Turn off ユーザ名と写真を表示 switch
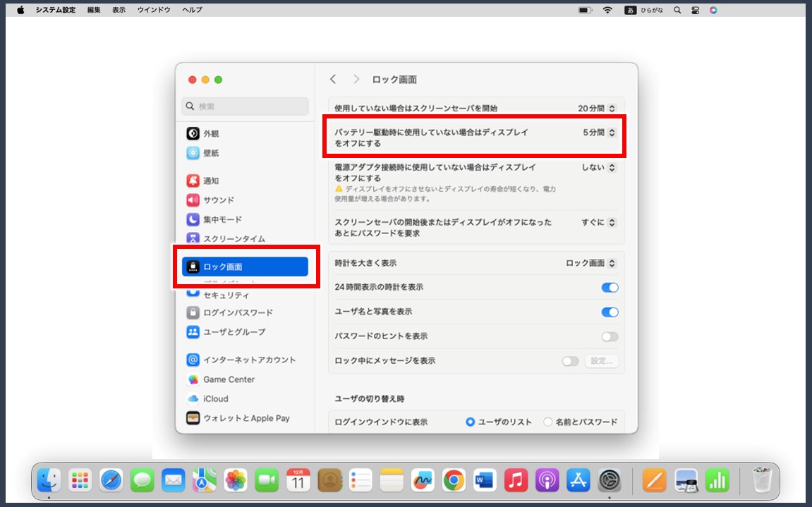The image size is (812, 507). click(610, 312)
